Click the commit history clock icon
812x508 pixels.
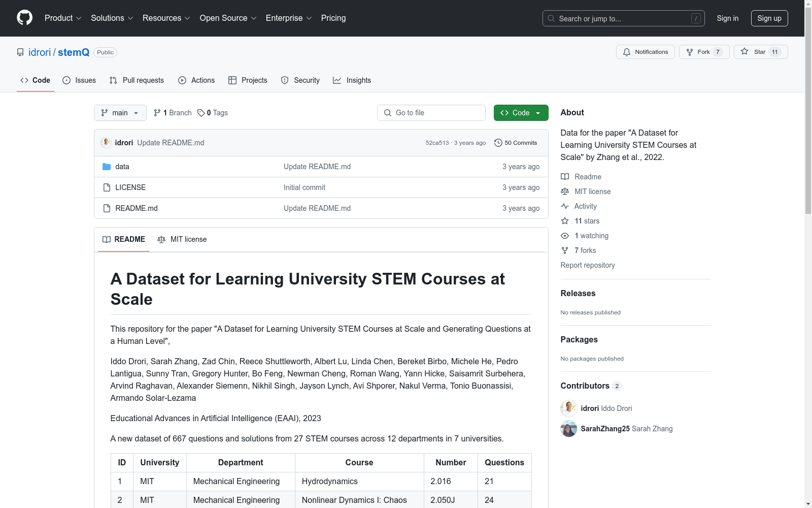[x=498, y=143]
